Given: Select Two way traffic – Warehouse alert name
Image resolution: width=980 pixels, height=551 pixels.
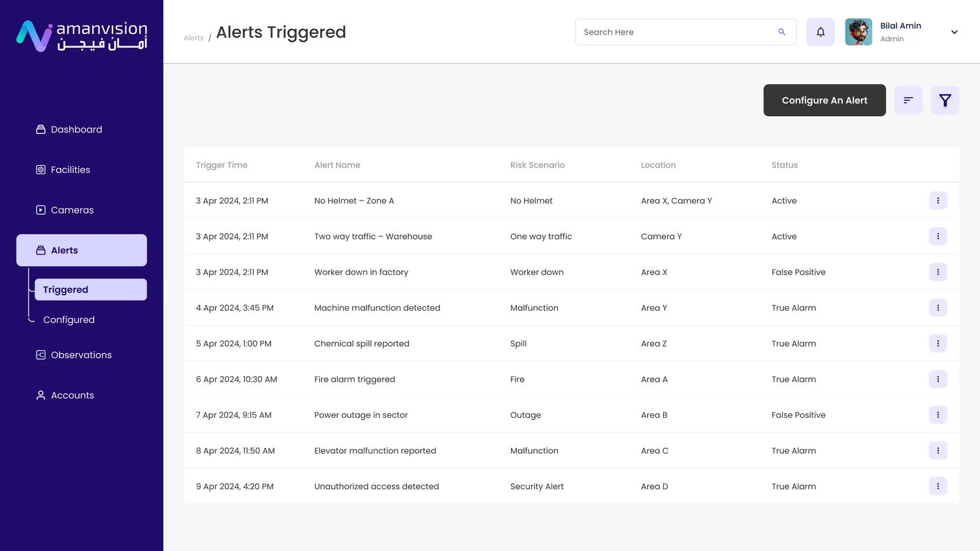Looking at the screenshot, I should [373, 236].
